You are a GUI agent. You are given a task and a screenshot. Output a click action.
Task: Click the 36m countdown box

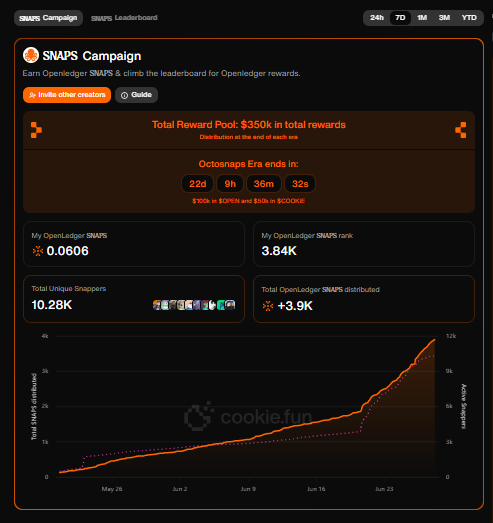coord(264,184)
